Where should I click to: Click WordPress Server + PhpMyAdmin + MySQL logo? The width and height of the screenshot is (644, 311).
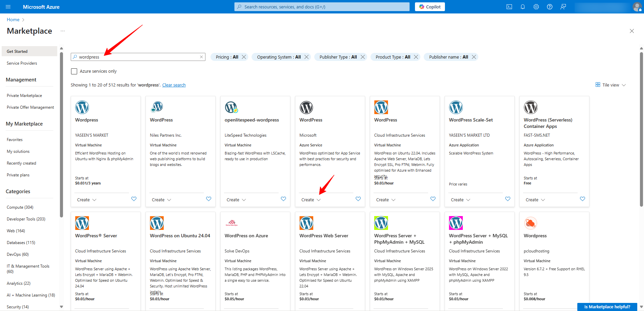pyautogui.click(x=381, y=223)
